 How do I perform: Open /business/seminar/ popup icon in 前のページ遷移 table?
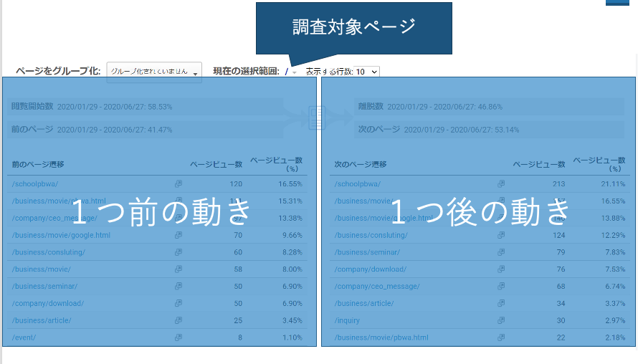pyautogui.click(x=178, y=287)
